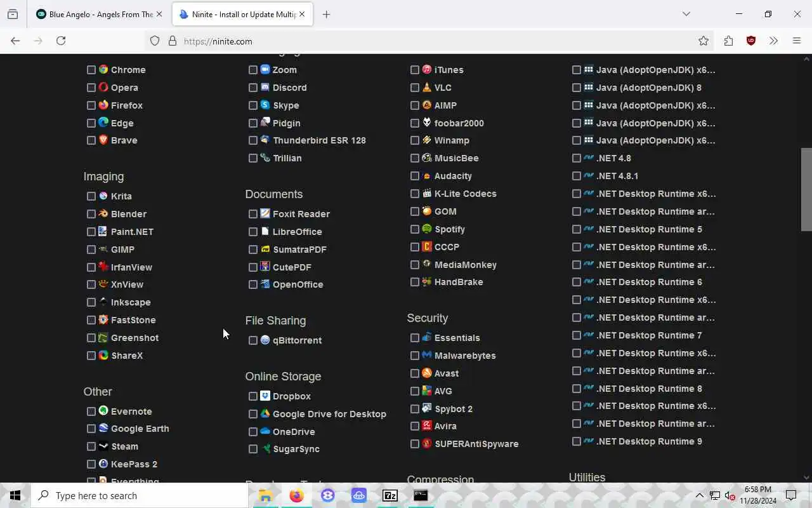
Task: Tick the foobar2000 checkbox
Action: coord(415,123)
